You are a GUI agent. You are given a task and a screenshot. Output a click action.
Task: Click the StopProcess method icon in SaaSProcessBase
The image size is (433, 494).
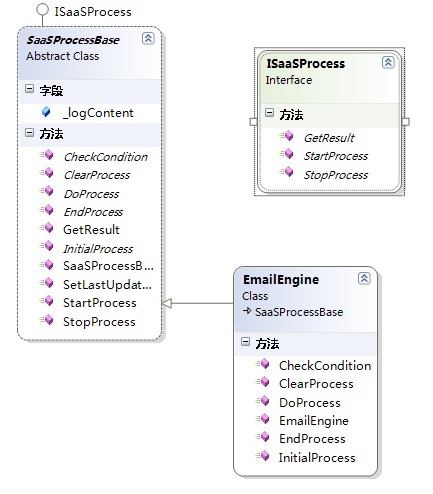pos(46,319)
